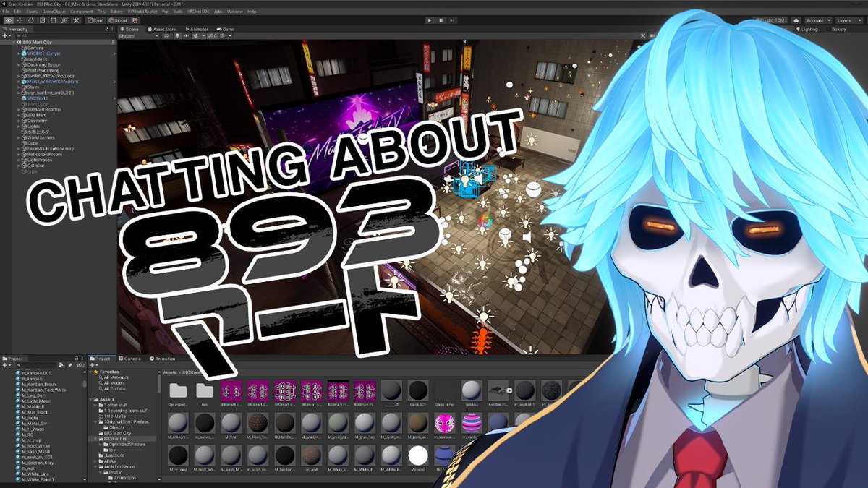Switch to the Lighting tab

808,29
